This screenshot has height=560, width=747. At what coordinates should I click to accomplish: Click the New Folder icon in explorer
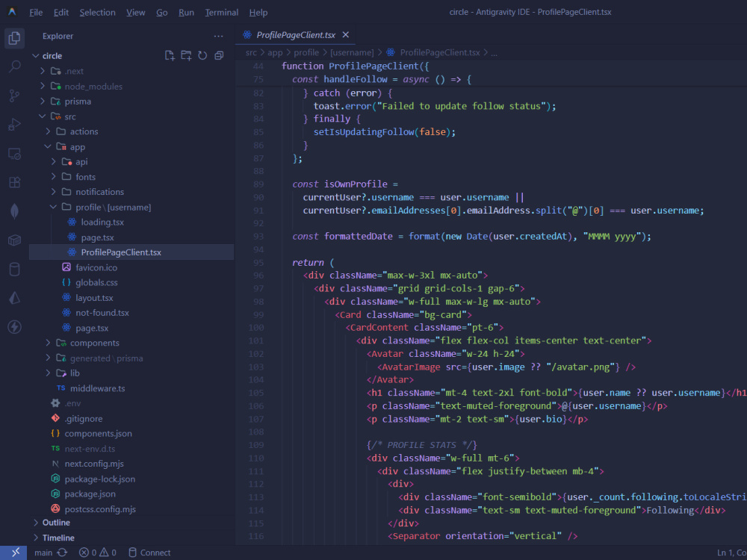click(186, 55)
